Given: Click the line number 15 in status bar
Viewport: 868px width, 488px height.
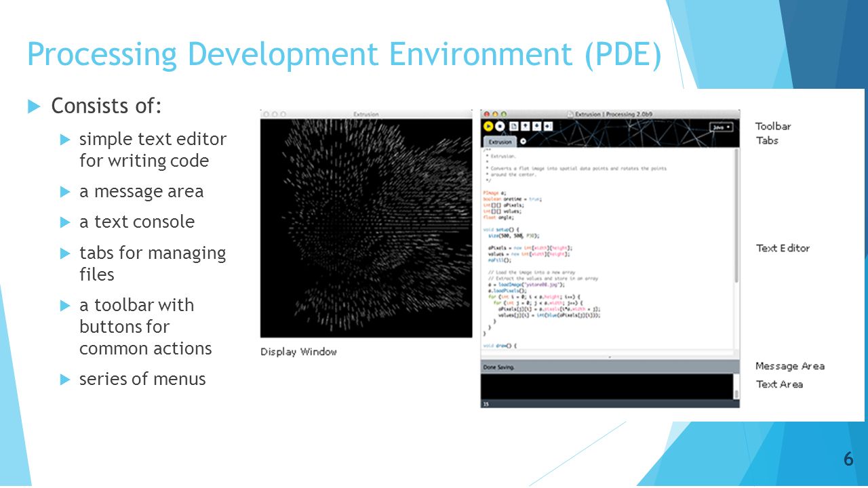Looking at the screenshot, I should click(x=486, y=404).
